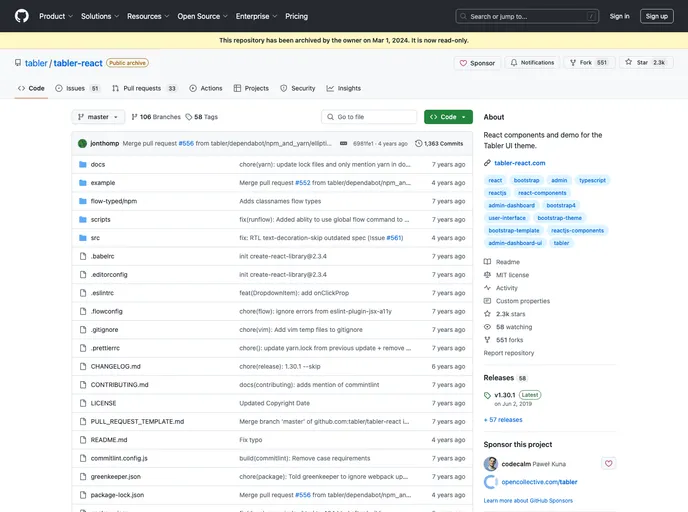Open the Actions tab
The width and height of the screenshot is (688, 512).
click(x=206, y=88)
